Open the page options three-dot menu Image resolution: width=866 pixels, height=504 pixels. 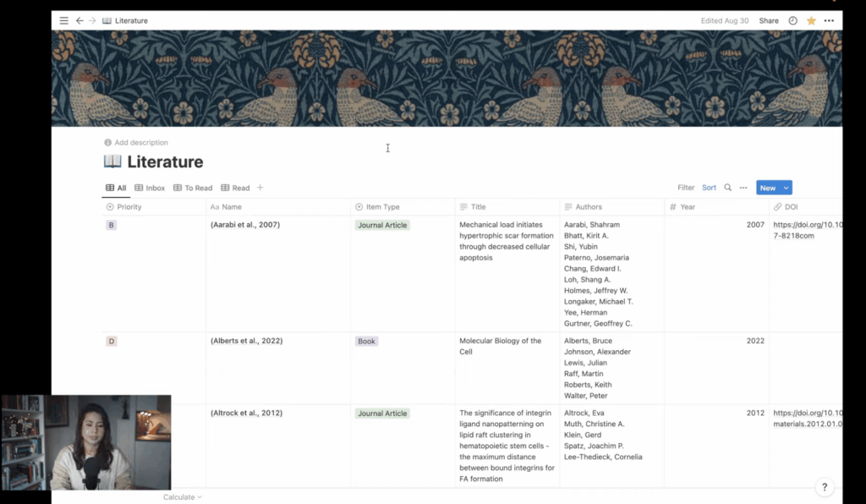[x=829, y=20]
